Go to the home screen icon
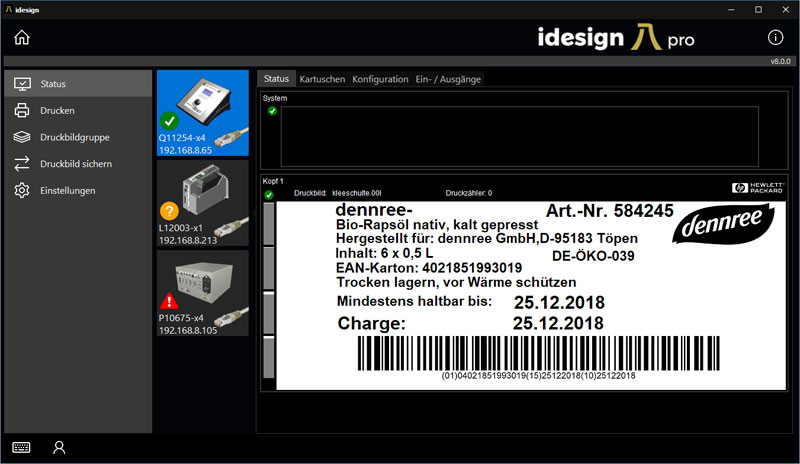800x464 pixels. pos(22,37)
